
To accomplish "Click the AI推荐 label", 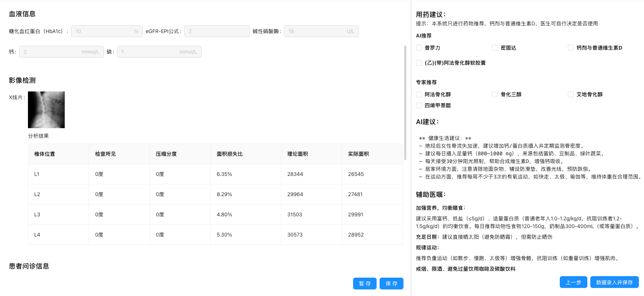I will 424,36.
